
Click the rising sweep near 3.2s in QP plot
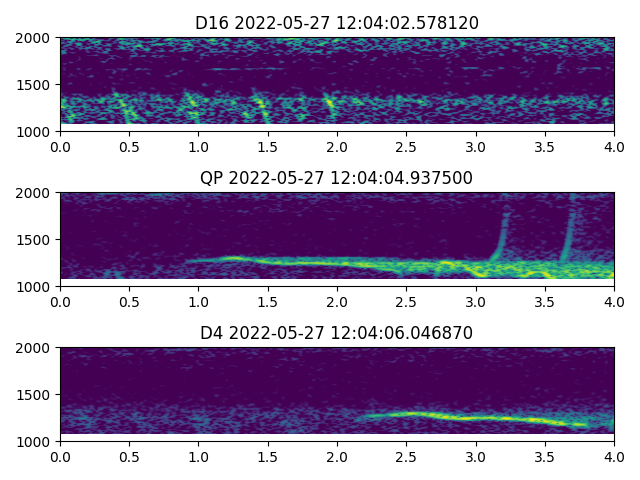pos(500,238)
